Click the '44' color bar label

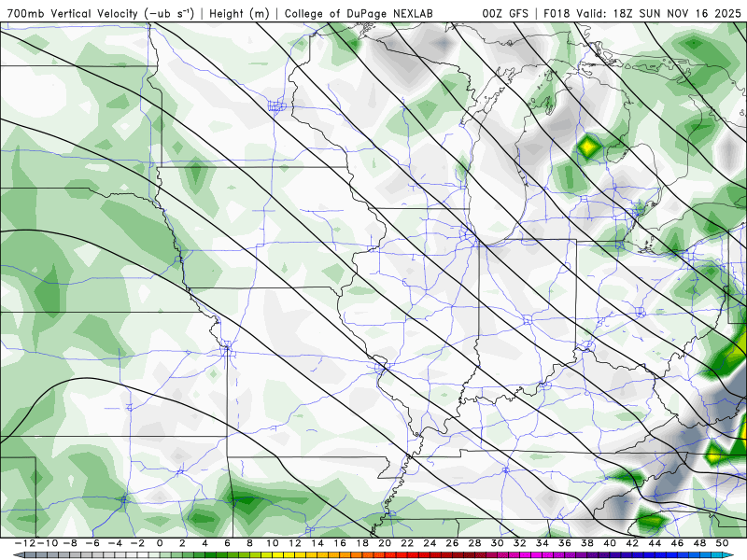coord(655,543)
